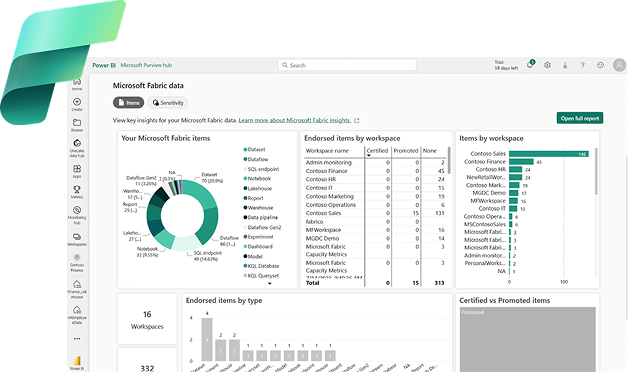
Task: Click the Power BI header label
Action: (104, 65)
